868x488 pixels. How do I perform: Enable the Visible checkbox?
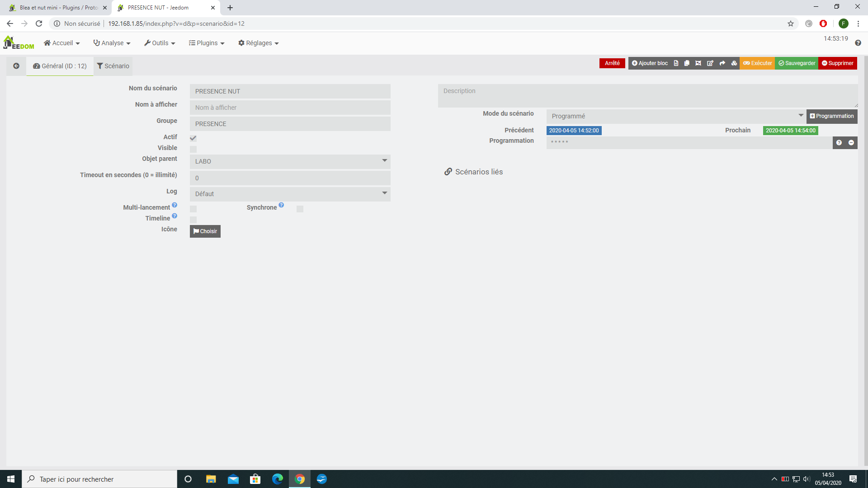click(193, 149)
